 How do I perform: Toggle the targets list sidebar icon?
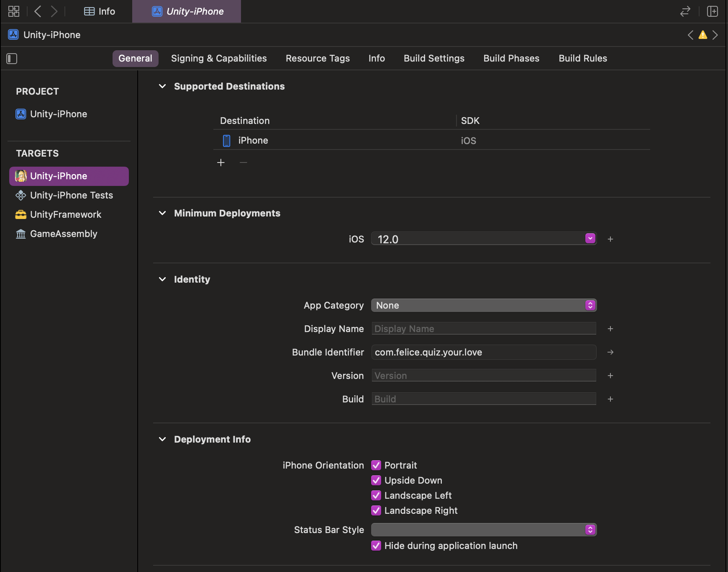click(x=12, y=59)
